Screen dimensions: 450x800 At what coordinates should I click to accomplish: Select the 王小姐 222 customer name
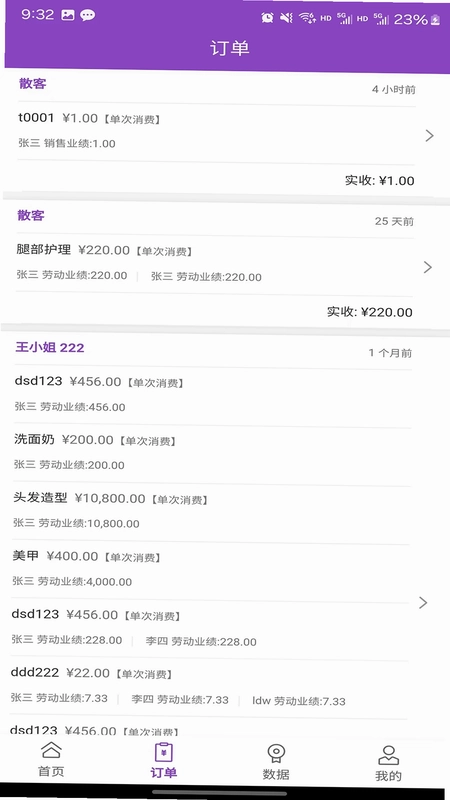coord(49,347)
